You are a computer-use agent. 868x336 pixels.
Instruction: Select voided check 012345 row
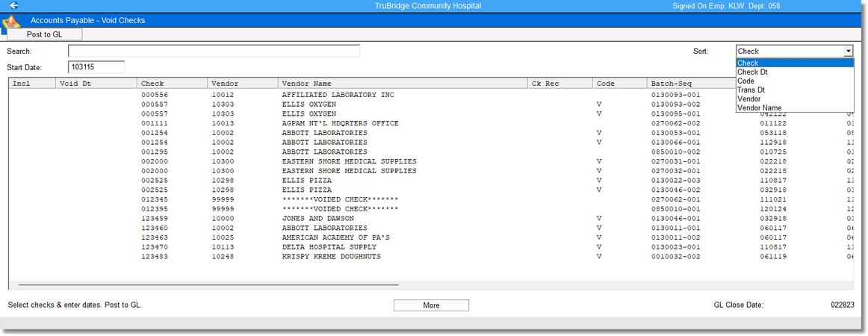(432, 199)
